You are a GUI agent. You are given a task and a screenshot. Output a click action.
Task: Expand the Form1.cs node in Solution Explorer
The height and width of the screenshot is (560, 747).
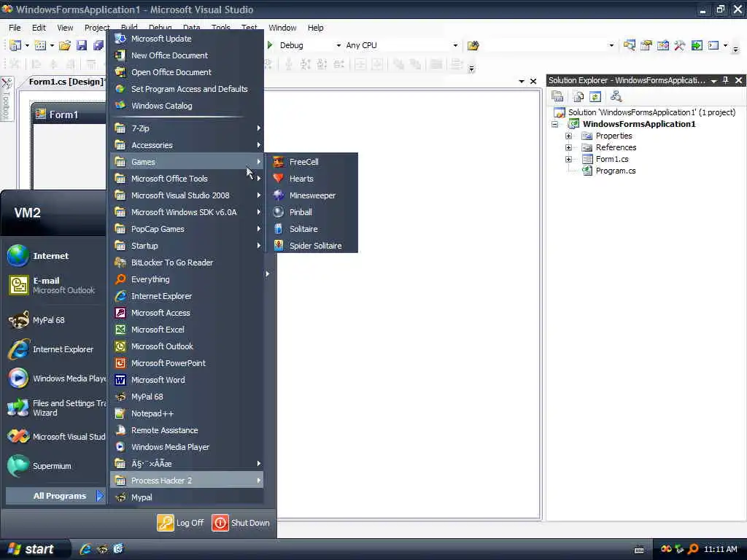[x=568, y=159]
